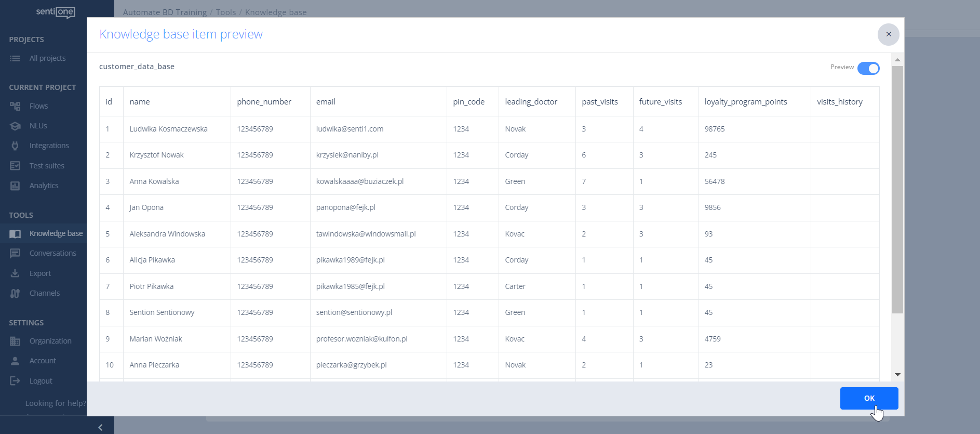
Task: Click the 'email' column header
Action: [x=326, y=102]
